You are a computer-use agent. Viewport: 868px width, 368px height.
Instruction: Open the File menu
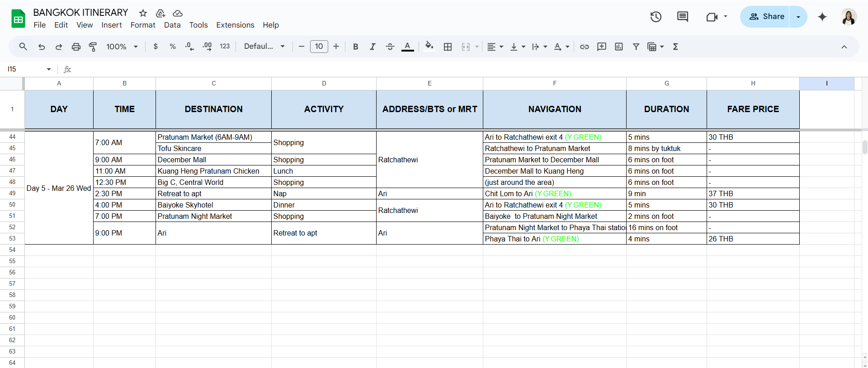coord(40,25)
